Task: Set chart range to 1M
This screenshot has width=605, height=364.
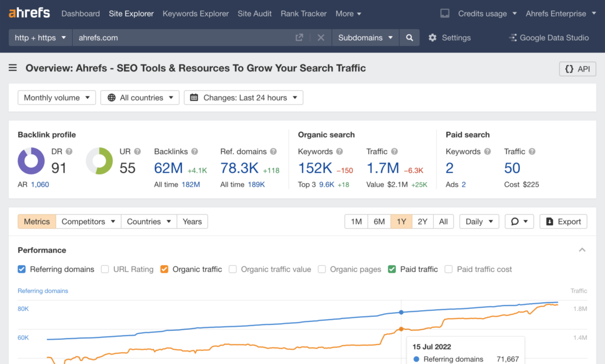Action: point(356,222)
